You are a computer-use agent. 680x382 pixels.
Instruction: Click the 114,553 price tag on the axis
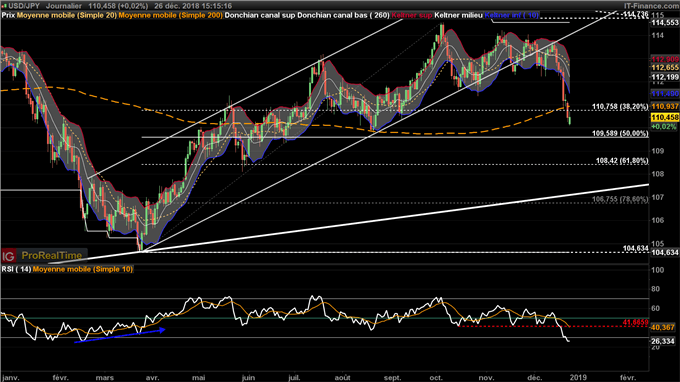point(665,23)
